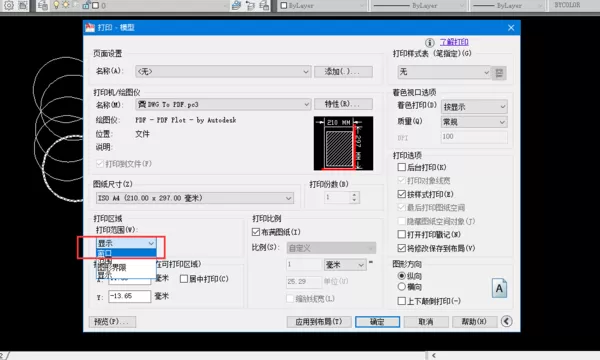Open the 毫米 units dropdown under 打印比例
This screenshot has width=600, height=360.
click(x=345, y=265)
